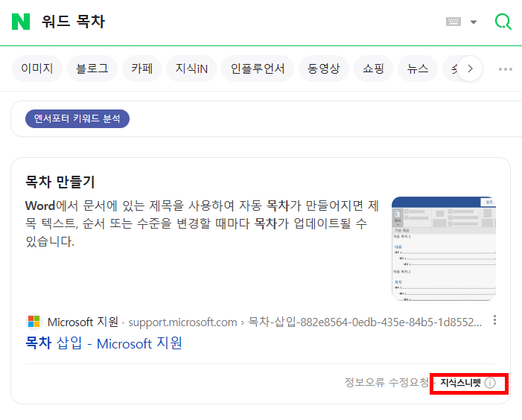Open the Word table of contents thumbnail
522x420 pixels.
pos(444,249)
